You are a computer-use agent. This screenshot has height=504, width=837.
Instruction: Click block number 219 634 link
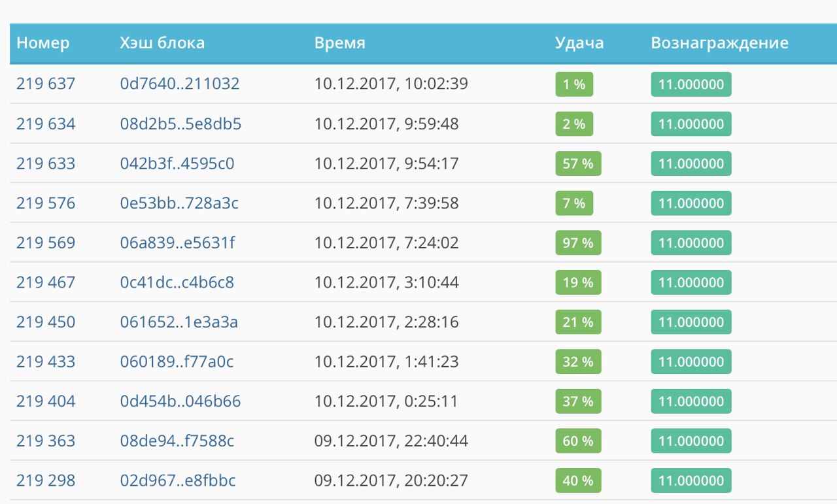click(x=46, y=124)
